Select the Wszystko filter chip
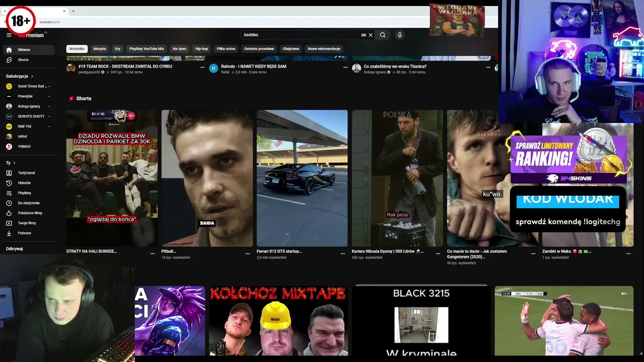The image size is (644, 362). point(77,49)
